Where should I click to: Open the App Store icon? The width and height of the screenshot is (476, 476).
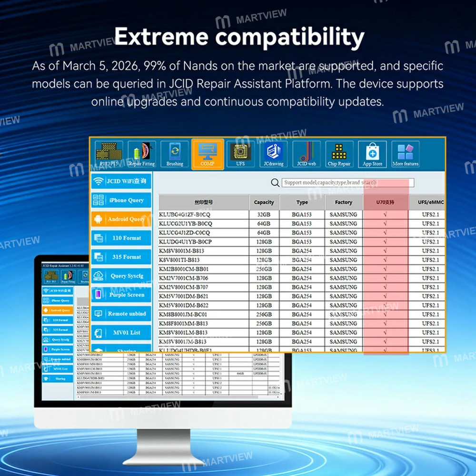click(x=372, y=154)
